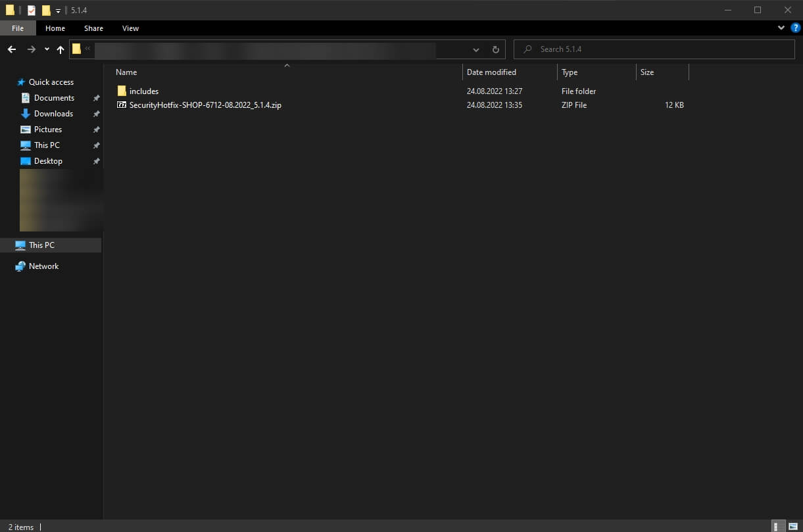This screenshot has width=803, height=532.
Task: Customize Quick Access Toolbar dropdown arrow
Action: (x=58, y=10)
